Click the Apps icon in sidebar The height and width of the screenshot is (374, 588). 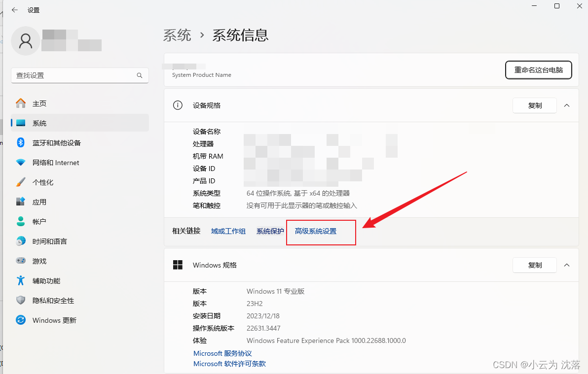pos(21,202)
